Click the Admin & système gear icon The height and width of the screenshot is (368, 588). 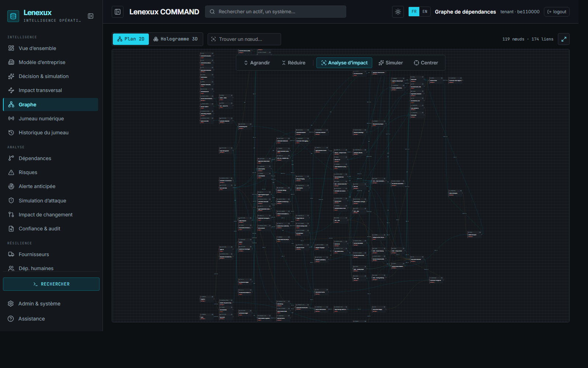[11, 304]
